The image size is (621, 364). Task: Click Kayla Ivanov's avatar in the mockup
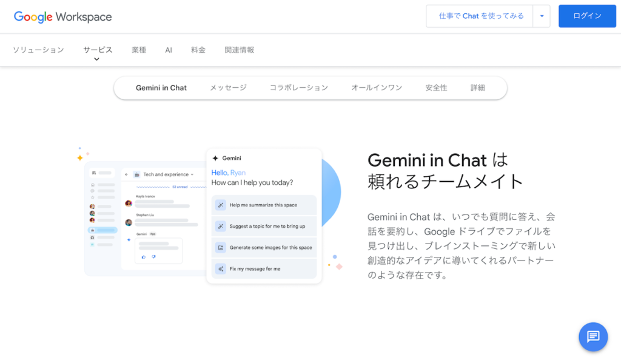[x=129, y=204]
